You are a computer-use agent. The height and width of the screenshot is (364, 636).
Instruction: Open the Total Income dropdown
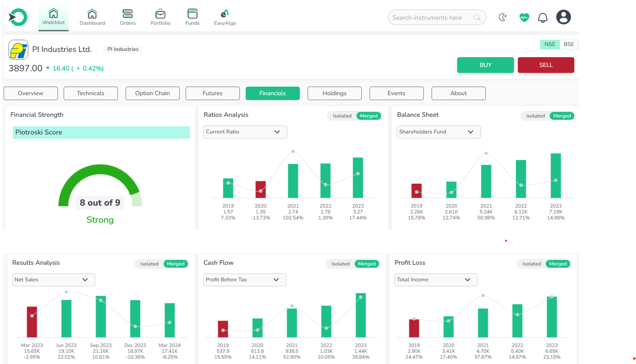pos(436,280)
